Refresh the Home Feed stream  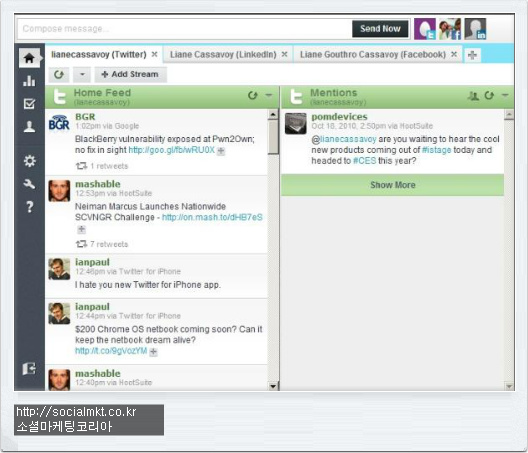[x=253, y=96]
